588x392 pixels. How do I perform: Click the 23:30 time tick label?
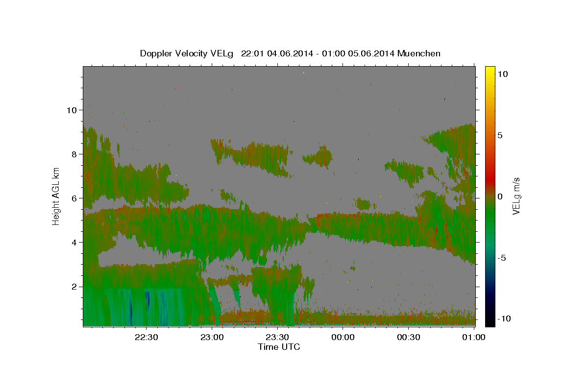pos(277,337)
